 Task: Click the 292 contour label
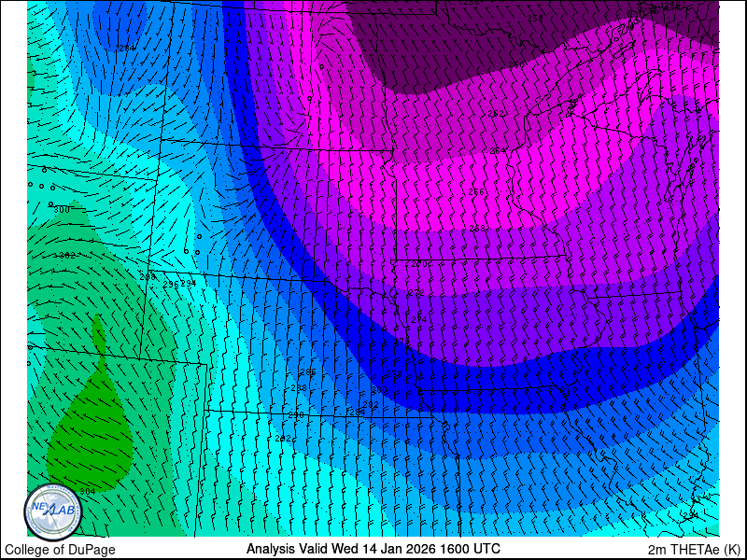[283, 438]
